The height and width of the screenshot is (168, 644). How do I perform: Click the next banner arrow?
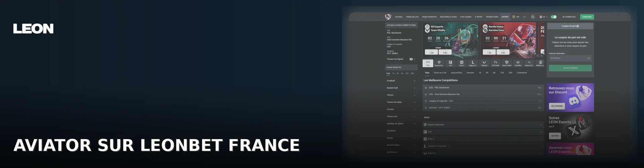[542, 56]
